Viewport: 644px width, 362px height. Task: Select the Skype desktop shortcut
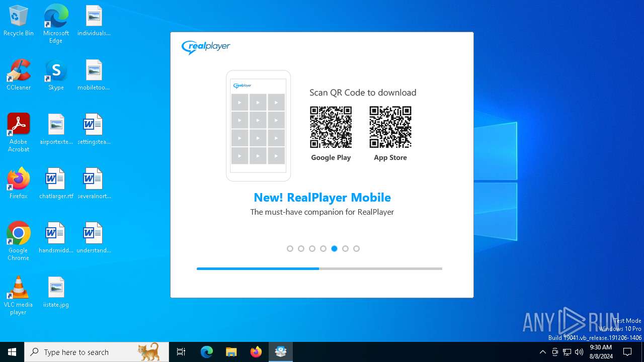point(56,75)
